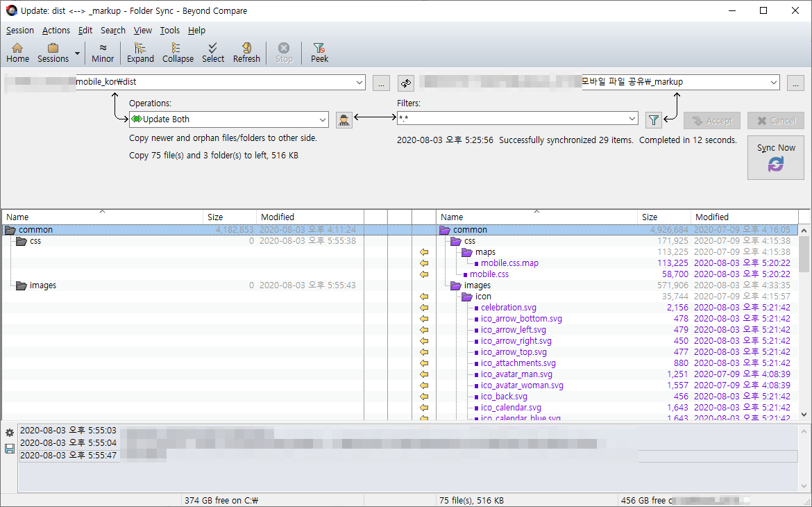Save the log with the disk icon

coord(9,449)
